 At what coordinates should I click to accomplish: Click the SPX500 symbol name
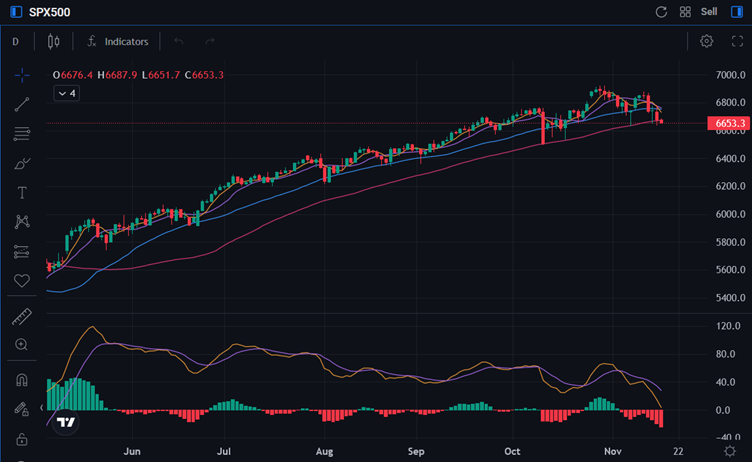pyautogui.click(x=48, y=12)
